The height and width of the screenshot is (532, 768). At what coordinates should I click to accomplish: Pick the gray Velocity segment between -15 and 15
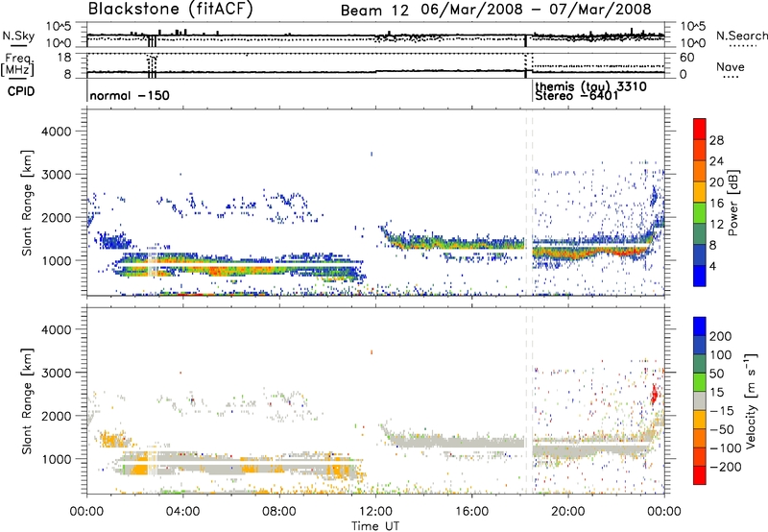[x=700, y=400]
